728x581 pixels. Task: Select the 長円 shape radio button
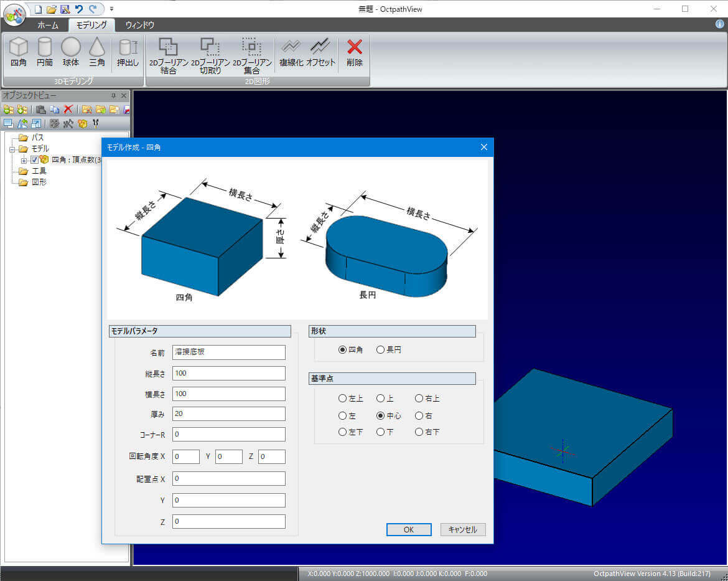(381, 350)
